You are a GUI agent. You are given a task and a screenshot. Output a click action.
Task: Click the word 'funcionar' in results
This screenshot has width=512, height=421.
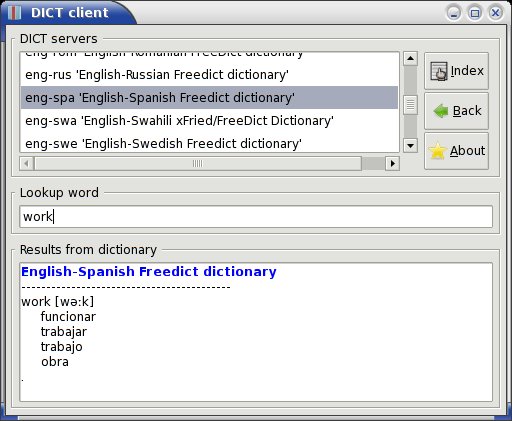tap(68, 317)
